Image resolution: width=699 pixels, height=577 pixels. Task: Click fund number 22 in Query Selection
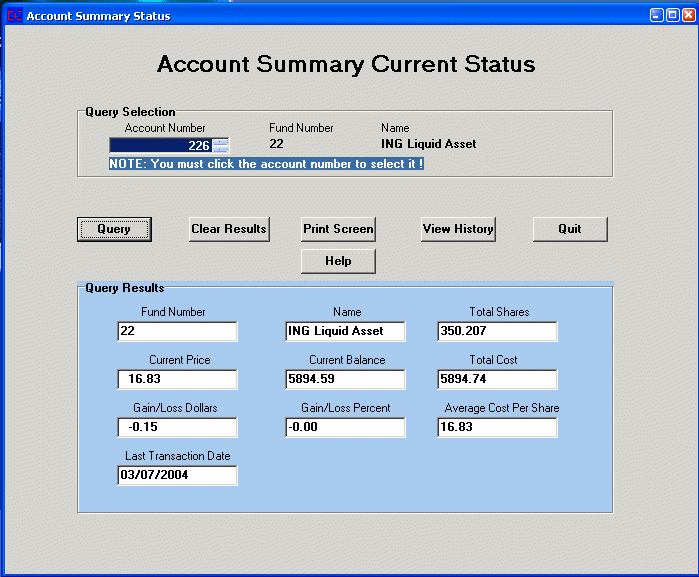tap(276, 144)
